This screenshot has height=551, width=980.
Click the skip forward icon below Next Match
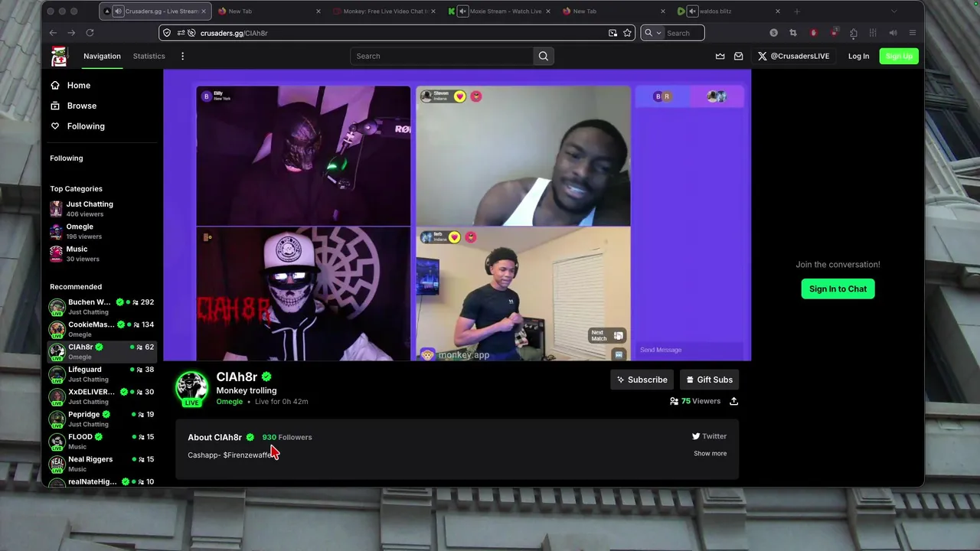[x=619, y=354]
